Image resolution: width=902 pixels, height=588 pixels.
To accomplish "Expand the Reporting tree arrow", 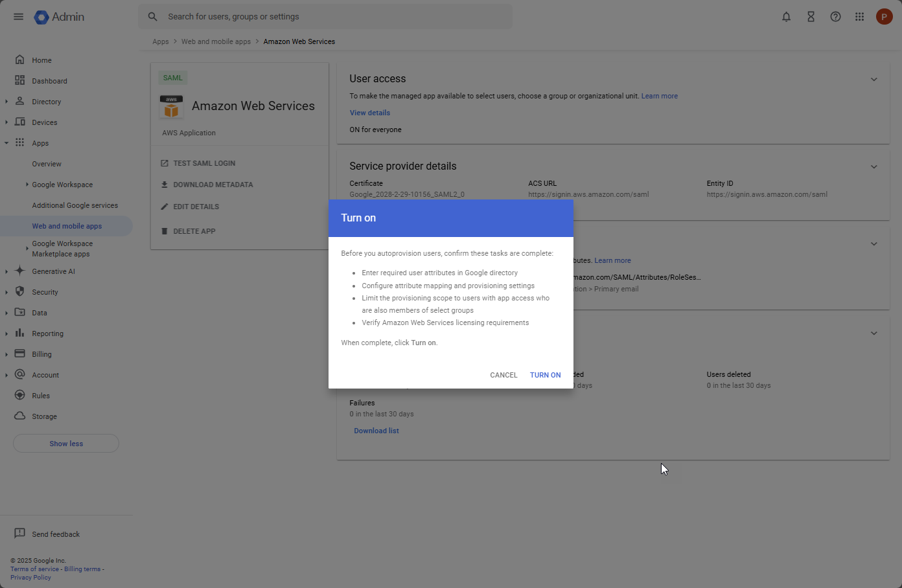I will (6, 334).
